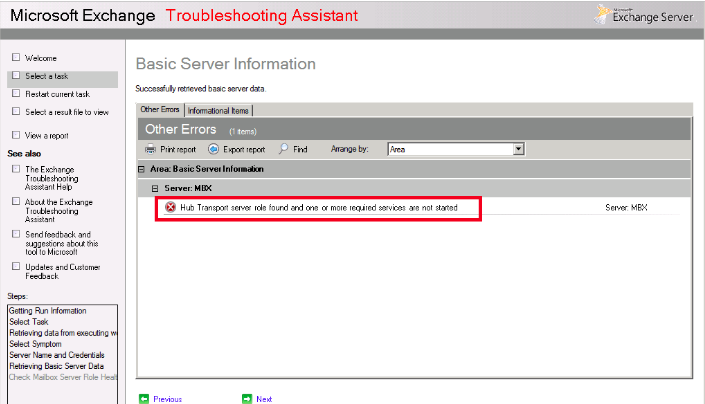Click the Export report label
This screenshot has height=404, width=705.
(x=244, y=149)
